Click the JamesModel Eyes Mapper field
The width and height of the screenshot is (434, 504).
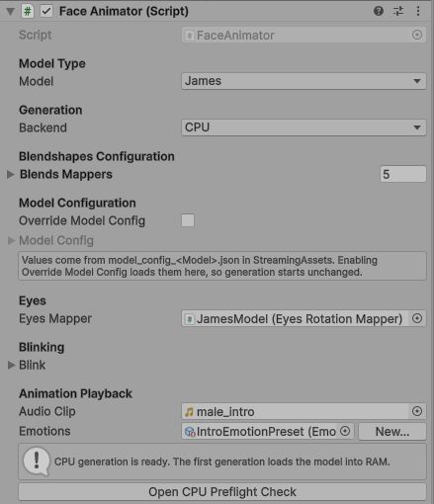point(304,319)
